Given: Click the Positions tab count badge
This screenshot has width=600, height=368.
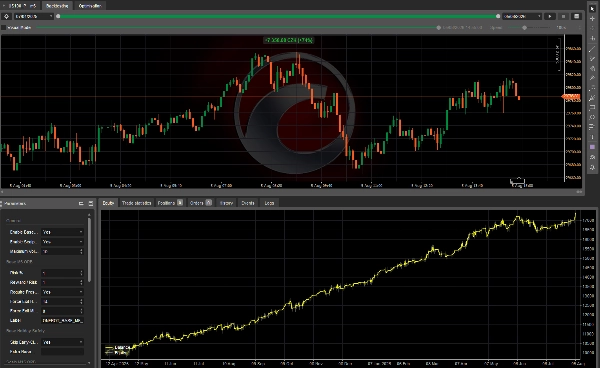Looking at the screenshot, I should tap(180, 203).
